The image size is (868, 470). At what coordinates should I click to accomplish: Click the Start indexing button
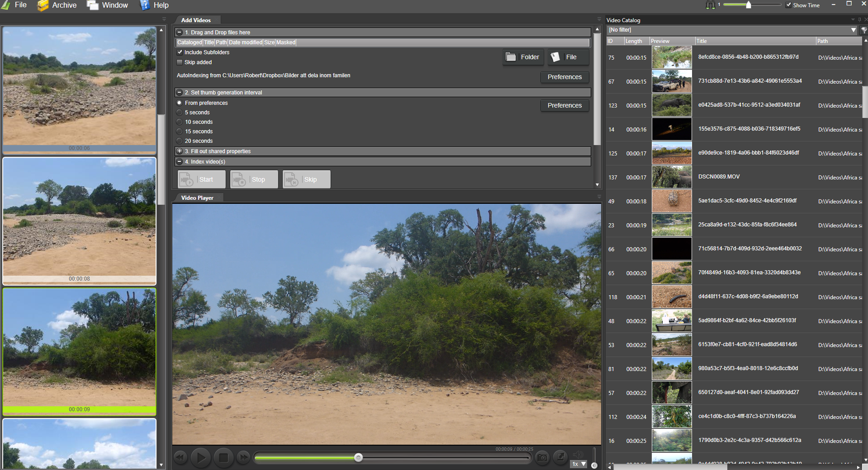point(201,179)
